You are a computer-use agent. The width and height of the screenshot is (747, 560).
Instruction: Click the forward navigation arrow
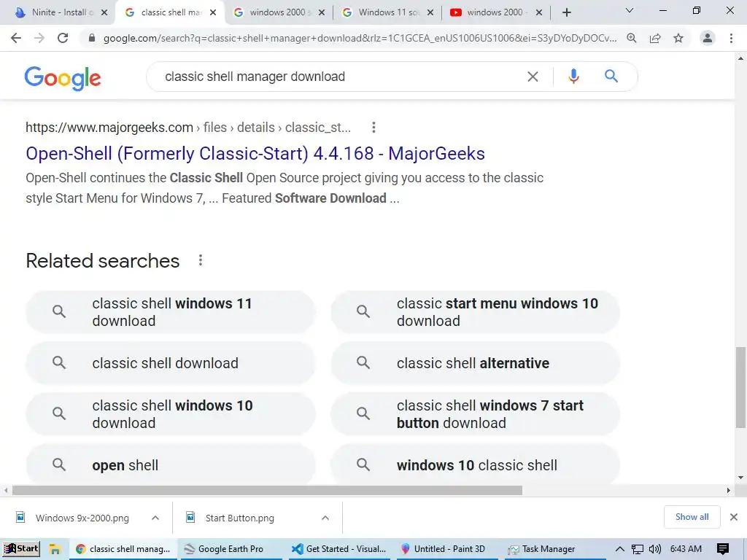[x=39, y=38]
